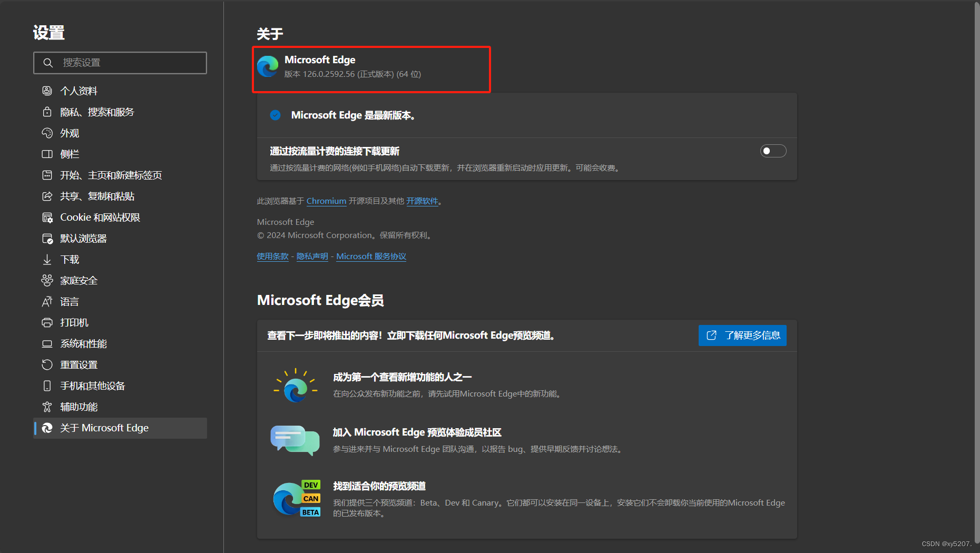Click version text 126.0.2592.56

pos(329,74)
